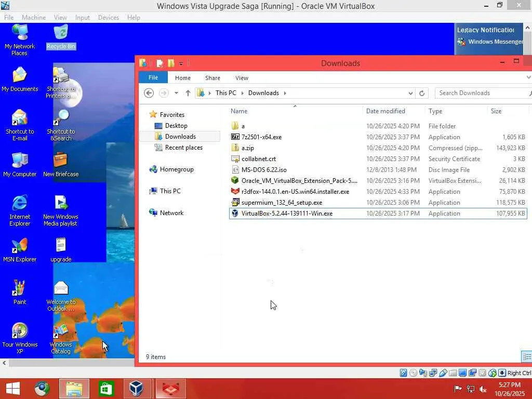Open VirtualBox Input menu
Image resolution: width=532 pixels, height=399 pixels.
pos(83,17)
